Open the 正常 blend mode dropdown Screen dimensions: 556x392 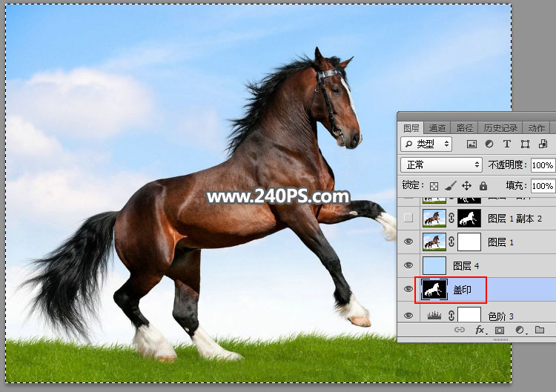point(442,165)
